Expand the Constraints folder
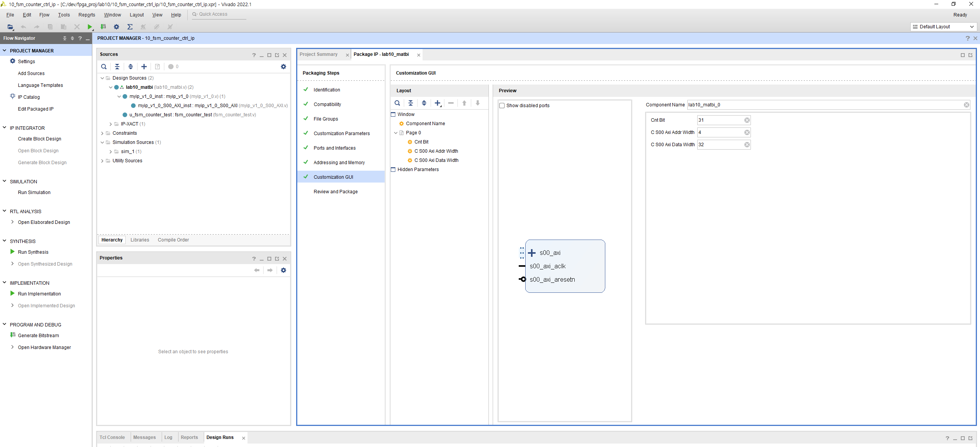The height and width of the screenshot is (447, 980). 102,133
